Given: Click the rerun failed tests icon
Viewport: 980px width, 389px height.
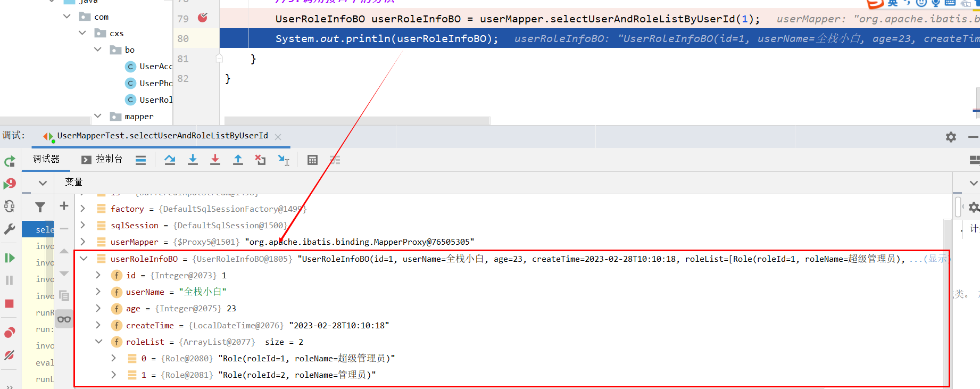Looking at the screenshot, I should coord(10,184).
